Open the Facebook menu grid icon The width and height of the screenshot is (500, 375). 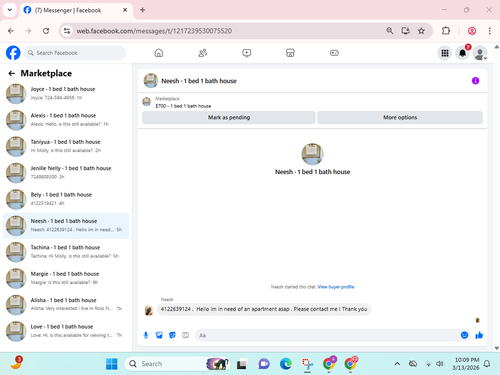click(x=445, y=53)
